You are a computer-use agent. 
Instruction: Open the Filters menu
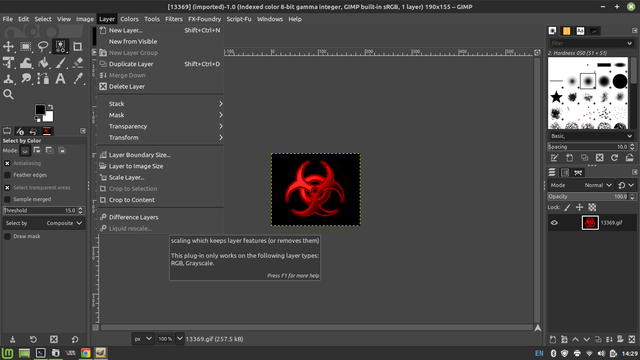coord(174,19)
